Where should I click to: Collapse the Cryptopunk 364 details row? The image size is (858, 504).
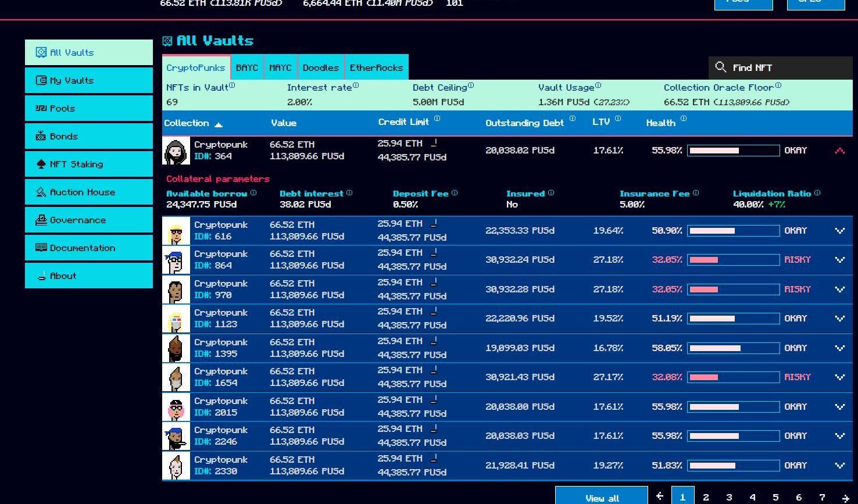click(x=839, y=151)
